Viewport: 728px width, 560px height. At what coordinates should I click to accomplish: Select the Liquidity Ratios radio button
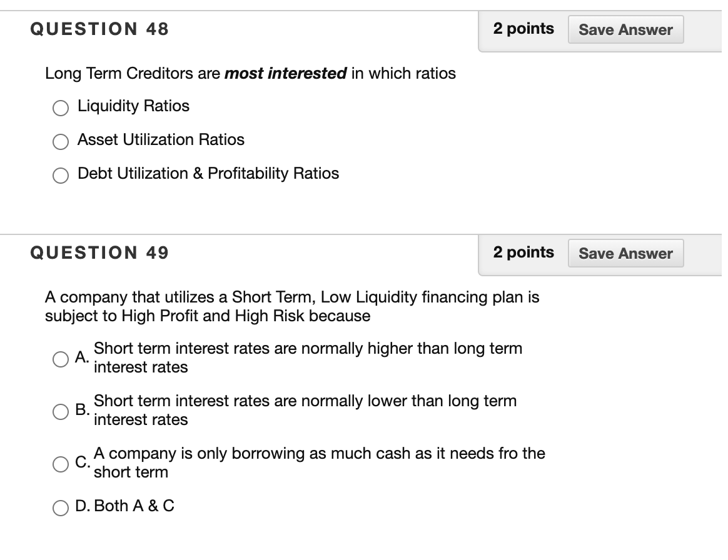pyautogui.click(x=60, y=107)
